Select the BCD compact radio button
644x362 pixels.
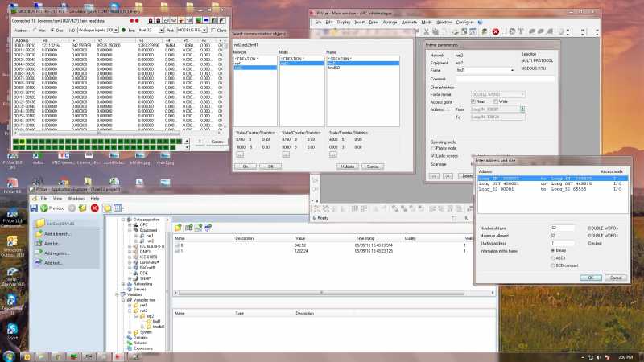[553, 265]
